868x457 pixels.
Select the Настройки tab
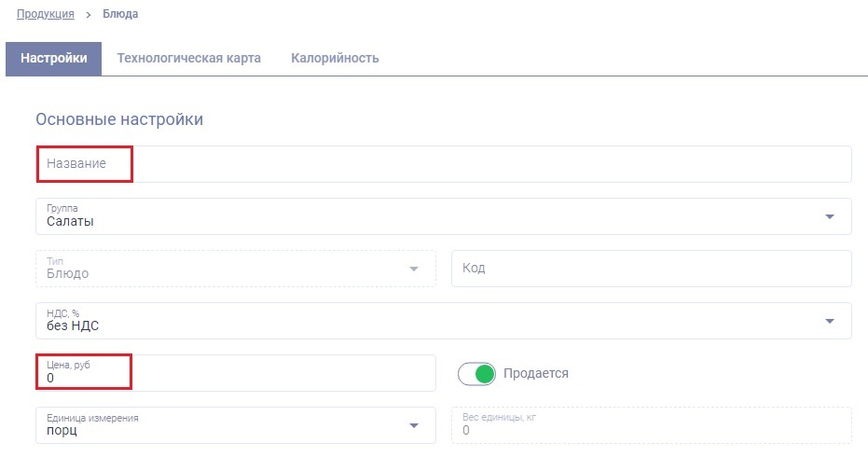click(x=54, y=58)
